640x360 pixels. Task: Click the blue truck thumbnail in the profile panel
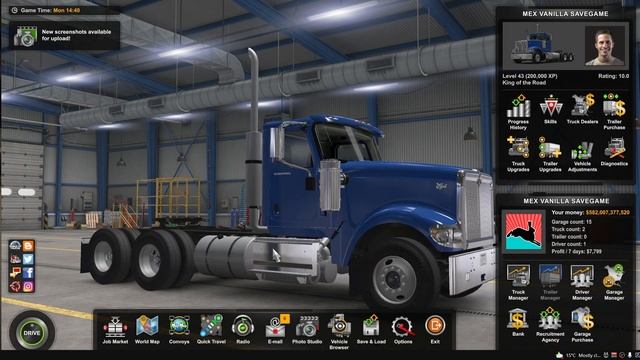tap(542, 47)
